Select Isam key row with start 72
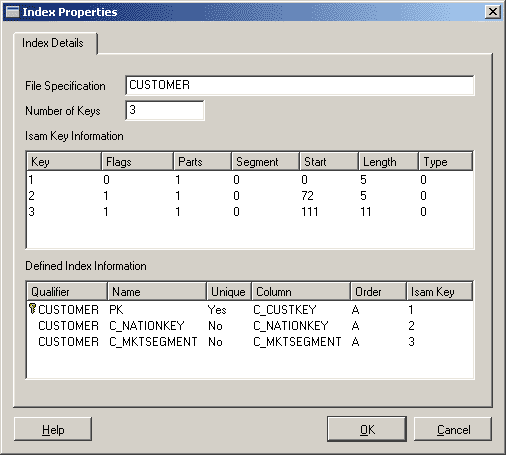The image size is (506, 455). [250, 196]
